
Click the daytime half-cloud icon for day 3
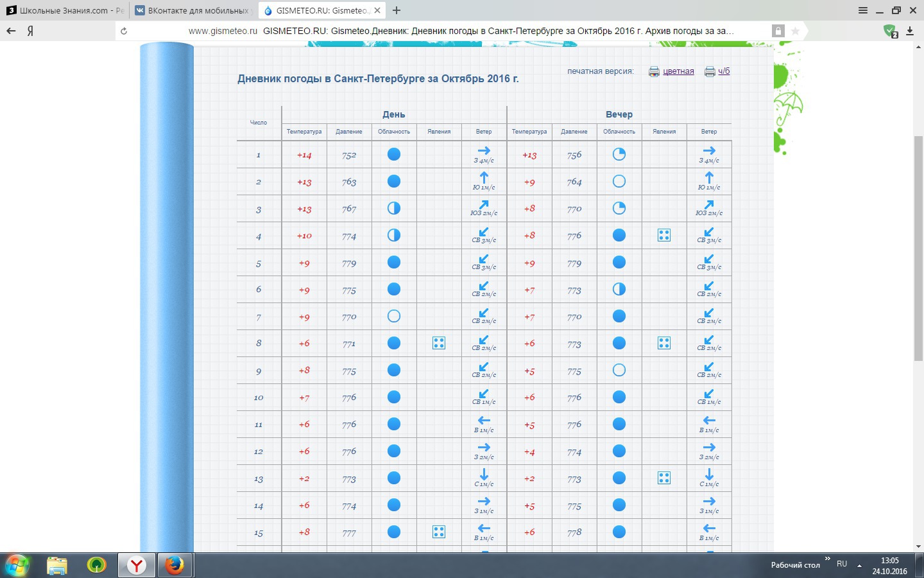[x=394, y=208]
